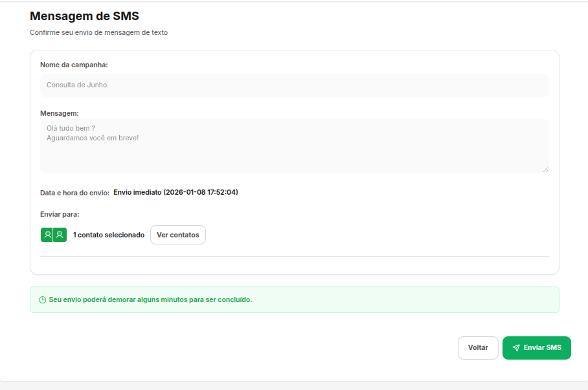Viewport: 588px width, 390px height.
Task: Click the send icon inside the green button
Action: point(515,347)
